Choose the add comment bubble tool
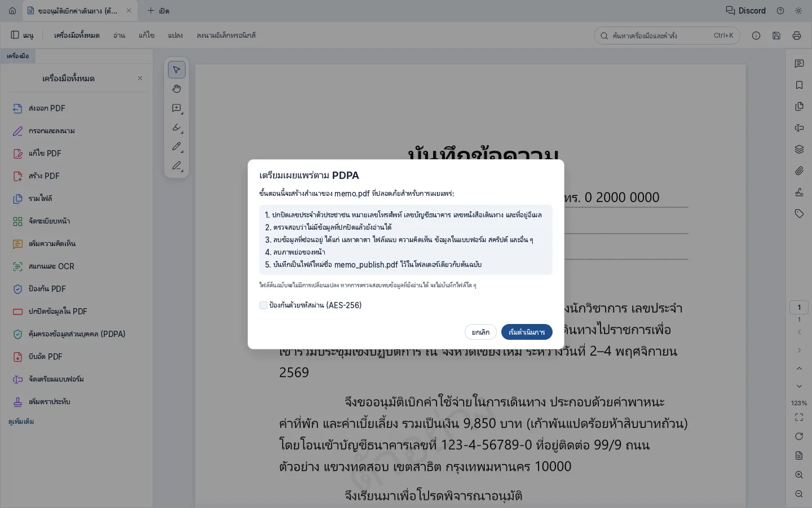Screen dimensions: 812x508 click(176, 108)
